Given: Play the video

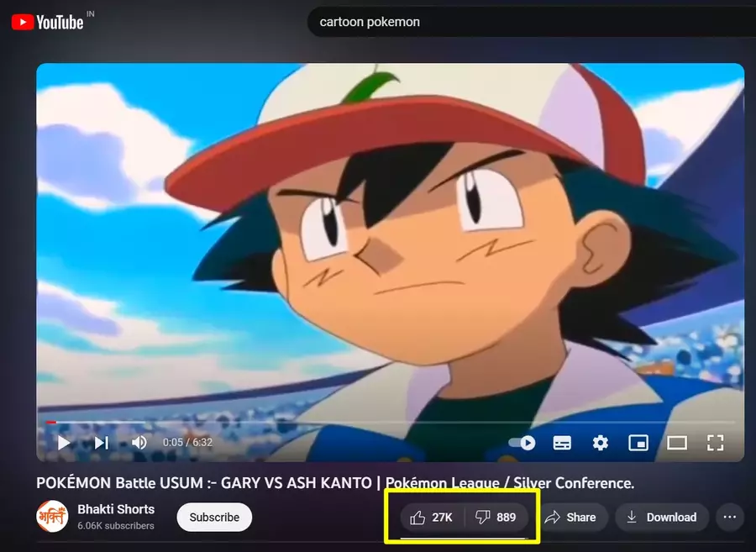Looking at the screenshot, I should point(63,442).
